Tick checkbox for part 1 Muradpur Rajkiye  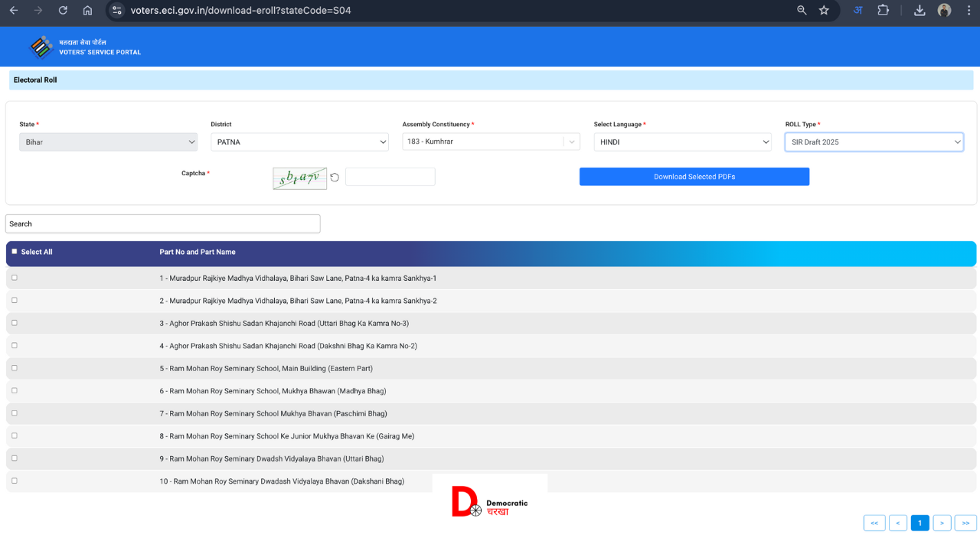pos(15,278)
